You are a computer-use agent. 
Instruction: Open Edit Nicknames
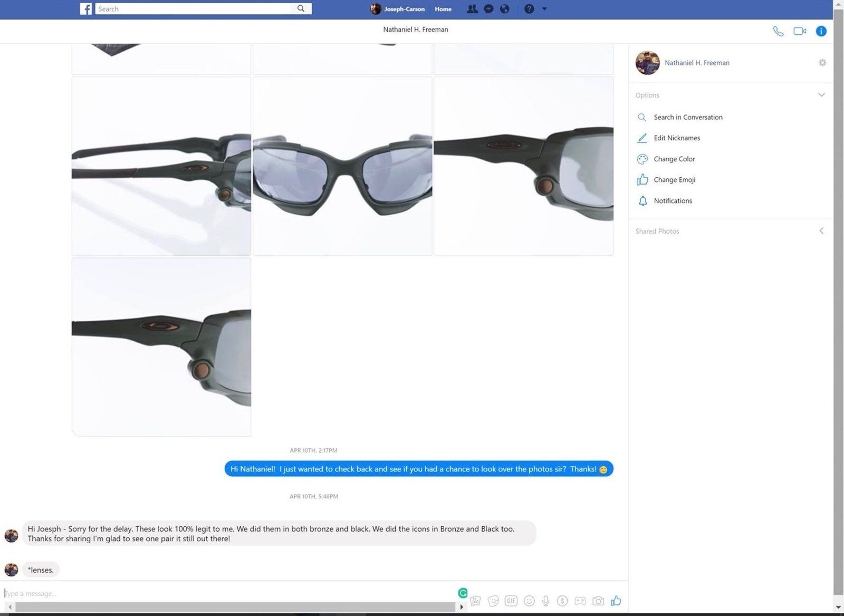pos(676,138)
